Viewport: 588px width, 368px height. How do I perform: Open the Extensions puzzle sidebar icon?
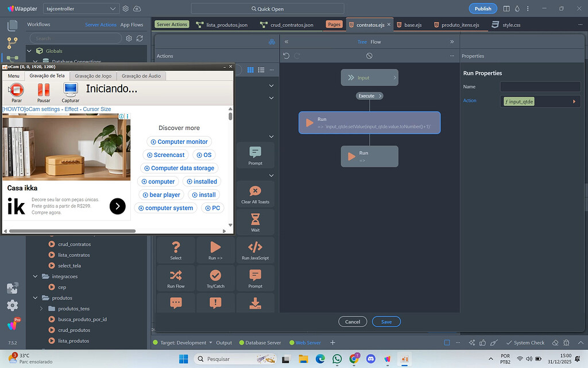point(13,288)
